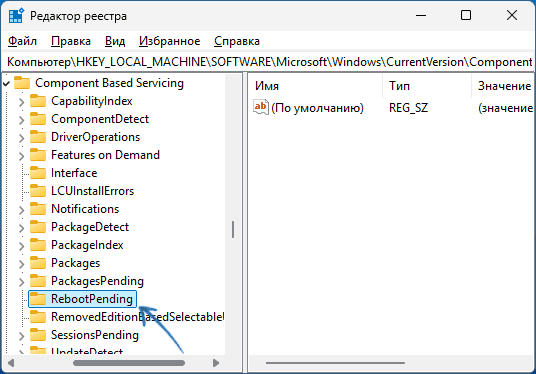Open the Файл menu
Viewport: 536px width, 374px height.
(22, 41)
